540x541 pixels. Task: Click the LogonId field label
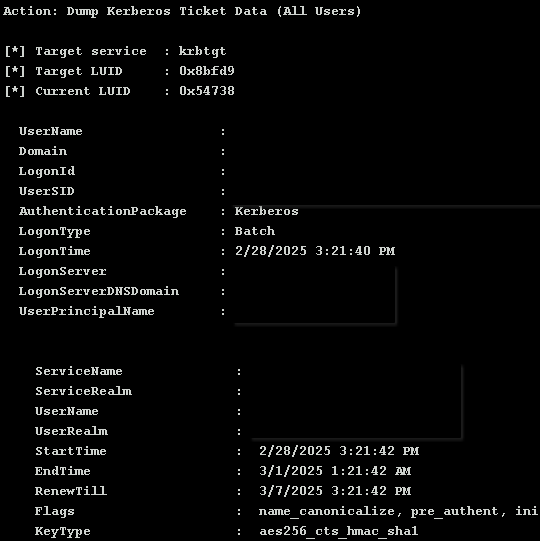tap(47, 171)
